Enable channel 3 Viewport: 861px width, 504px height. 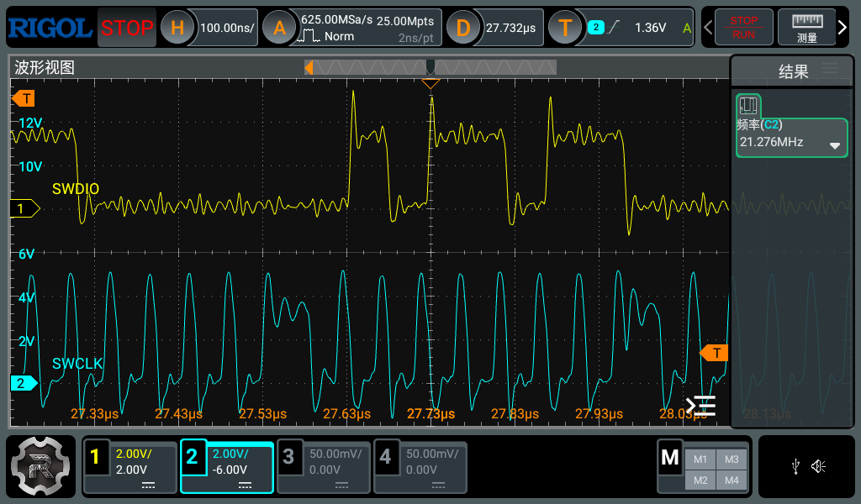[x=289, y=456]
